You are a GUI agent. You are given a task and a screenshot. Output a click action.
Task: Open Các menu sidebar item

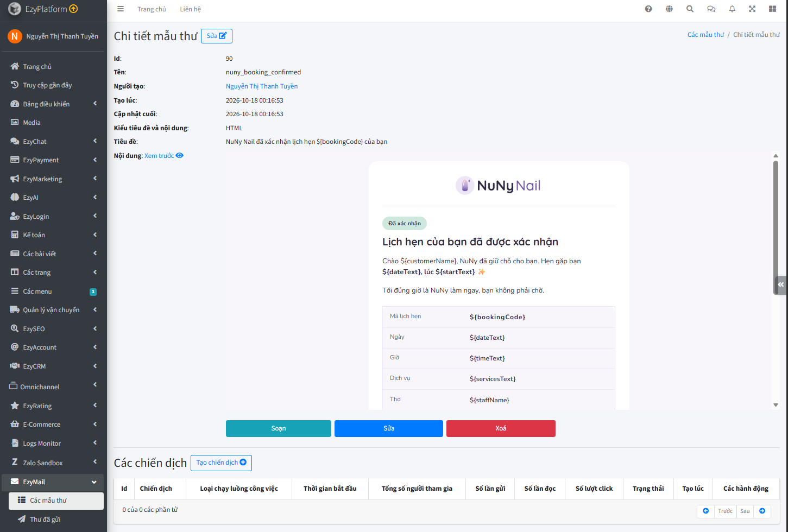[53, 292]
